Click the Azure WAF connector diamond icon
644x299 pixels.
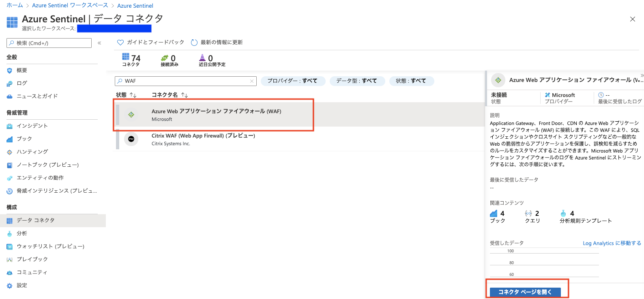[131, 115]
